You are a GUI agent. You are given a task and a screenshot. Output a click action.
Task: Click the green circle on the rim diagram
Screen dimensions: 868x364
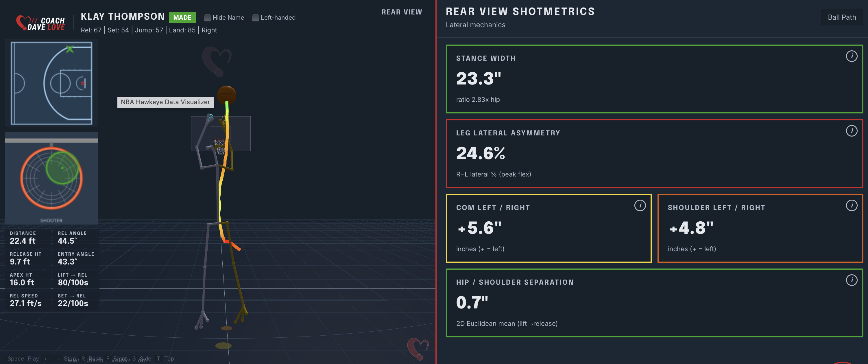coord(62,168)
